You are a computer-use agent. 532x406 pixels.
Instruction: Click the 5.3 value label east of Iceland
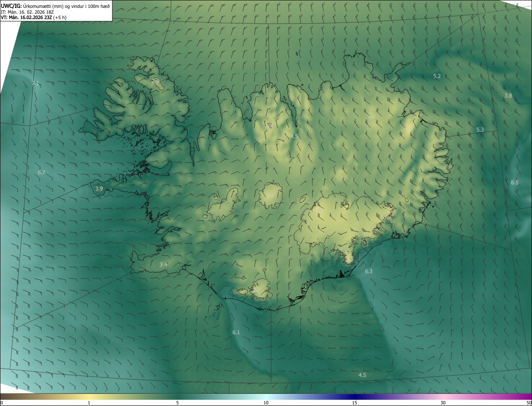pos(480,130)
